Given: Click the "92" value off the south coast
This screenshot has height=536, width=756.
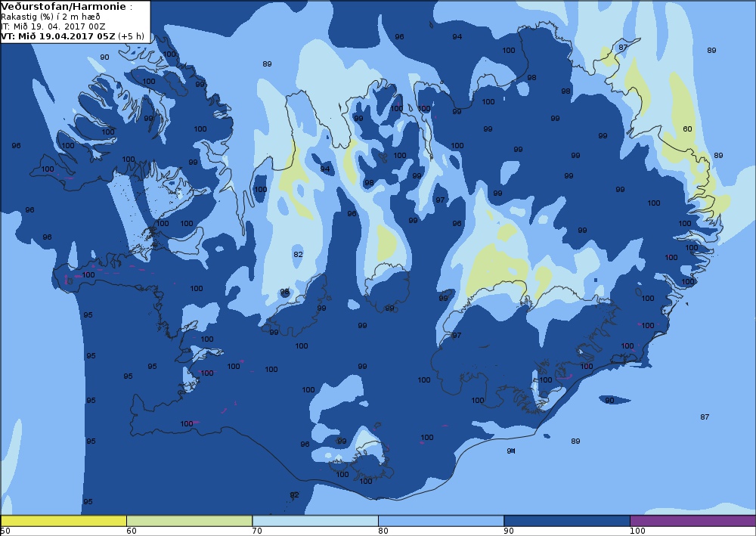Looking at the screenshot, I should click(x=294, y=495).
